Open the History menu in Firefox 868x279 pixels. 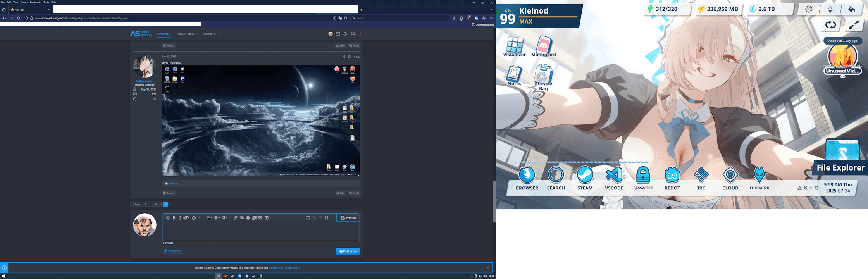(x=24, y=2)
